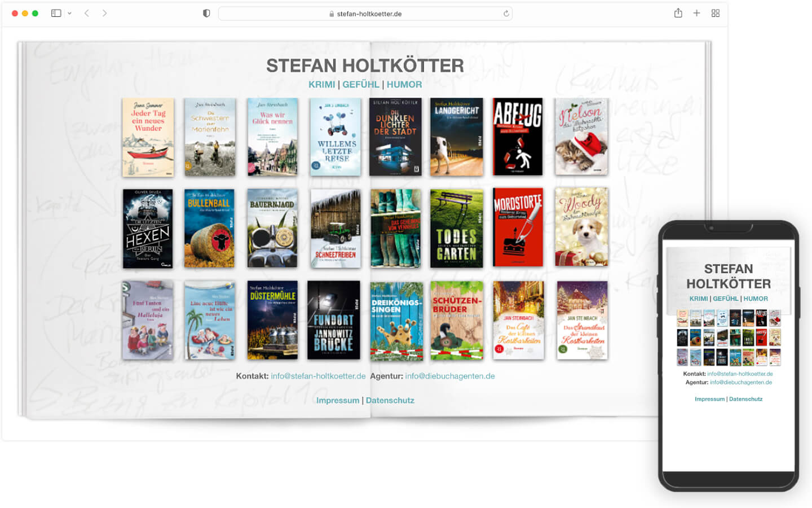Open the 'Bullenball' book cover
This screenshot has height=508, width=812.
point(209,229)
